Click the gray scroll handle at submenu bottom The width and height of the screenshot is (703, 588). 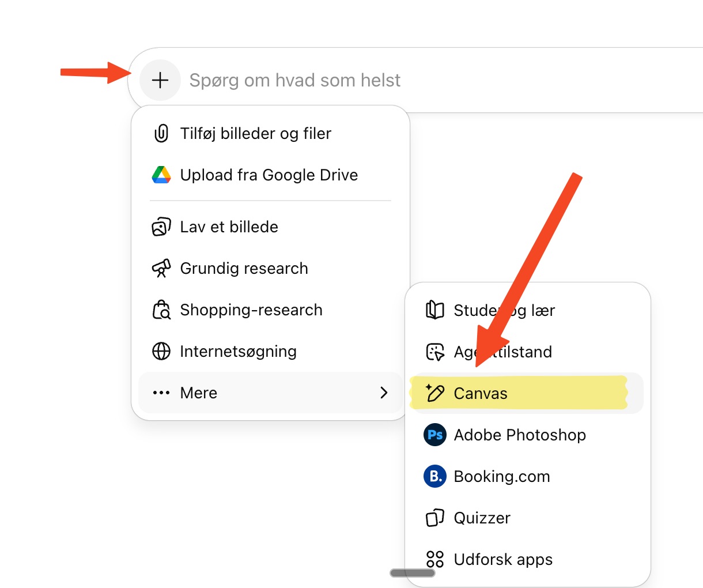point(413,573)
